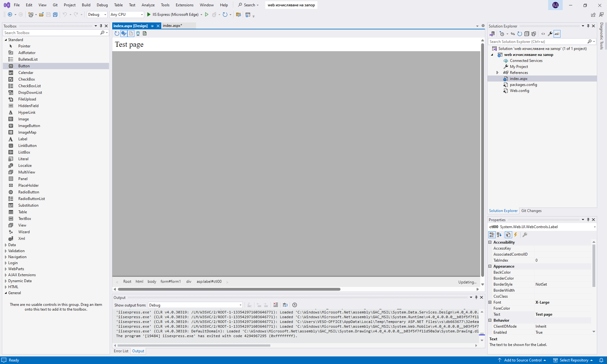Click Select Repository in status bar
The image size is (607, 364).
click(573, 360)
